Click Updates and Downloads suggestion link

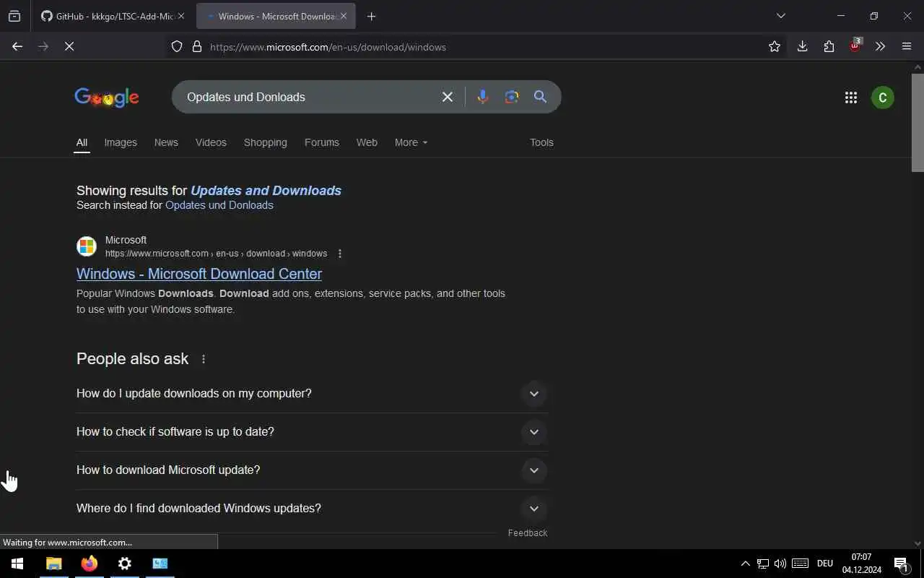tap(266, 191)
